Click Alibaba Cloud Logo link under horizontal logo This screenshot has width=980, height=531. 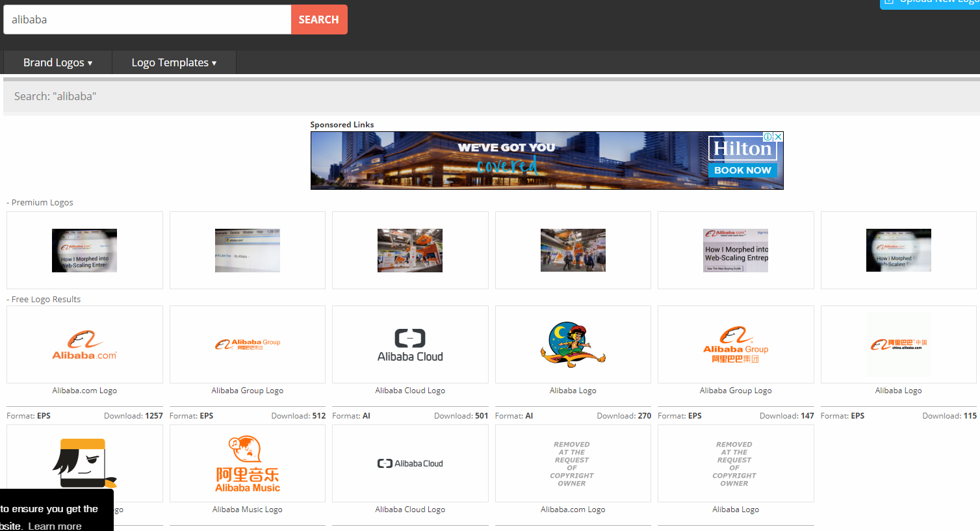pyautogui.click(x=410, y=510)
